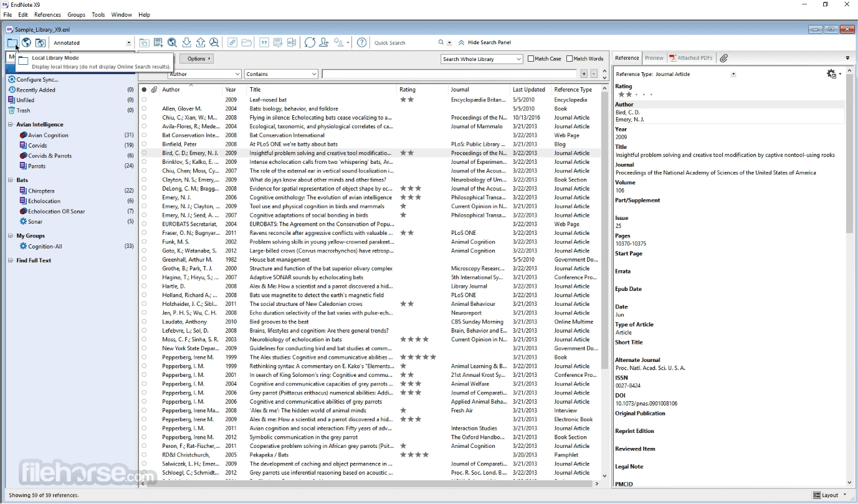Click the plus add search row button

[584, 74]
